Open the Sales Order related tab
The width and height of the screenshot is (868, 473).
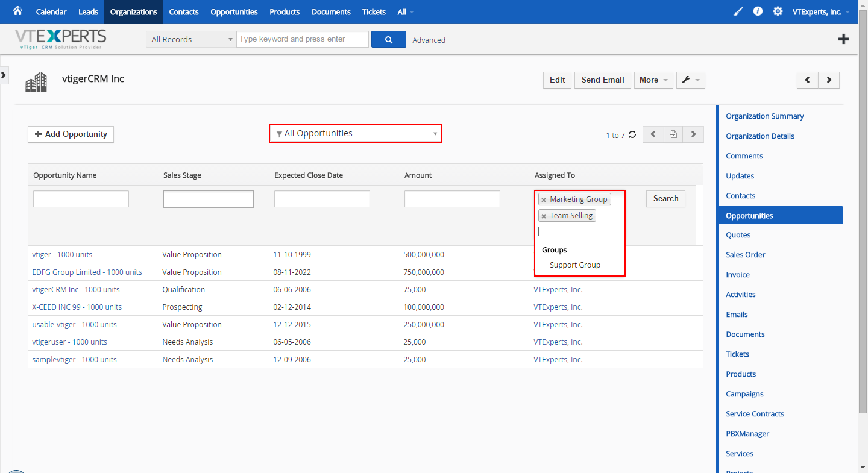(746, 255)
